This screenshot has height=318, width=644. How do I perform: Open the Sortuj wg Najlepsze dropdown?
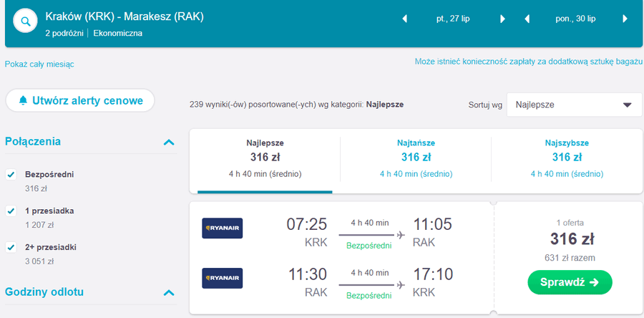574,105
